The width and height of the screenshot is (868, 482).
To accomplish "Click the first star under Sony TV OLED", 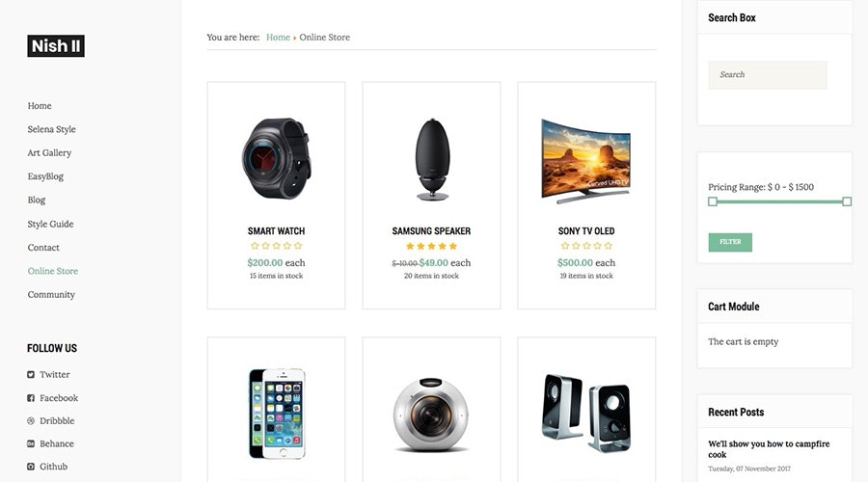I will 564,246.
